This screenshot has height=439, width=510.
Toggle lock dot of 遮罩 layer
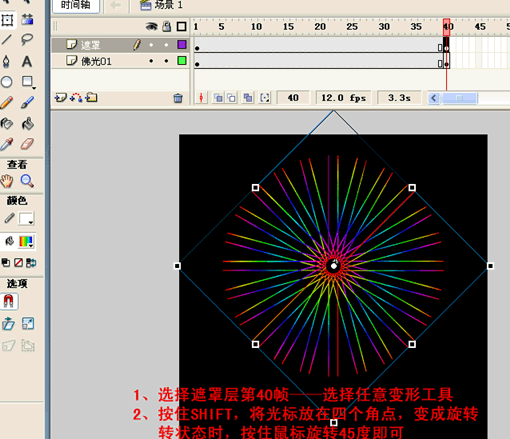(166, 45)
